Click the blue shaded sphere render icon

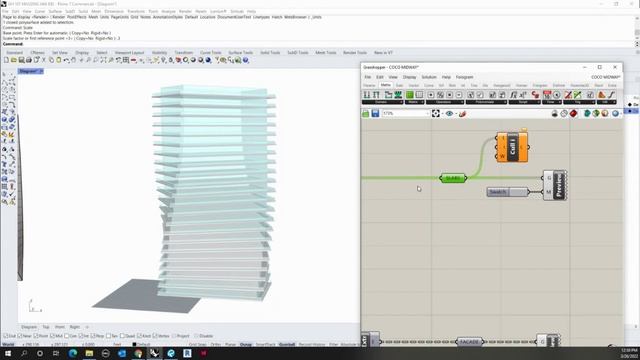(208, 60)
